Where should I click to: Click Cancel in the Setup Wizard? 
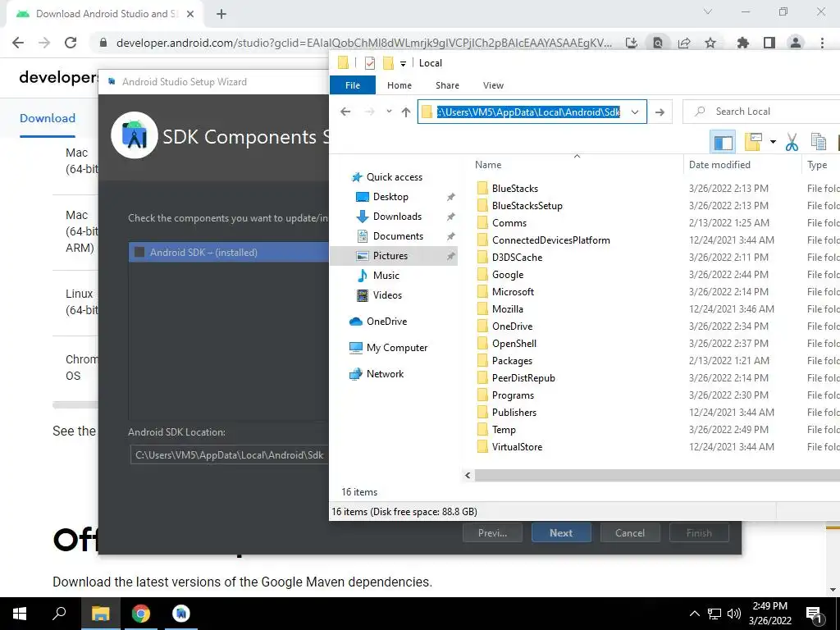click(x=630, y=533)
